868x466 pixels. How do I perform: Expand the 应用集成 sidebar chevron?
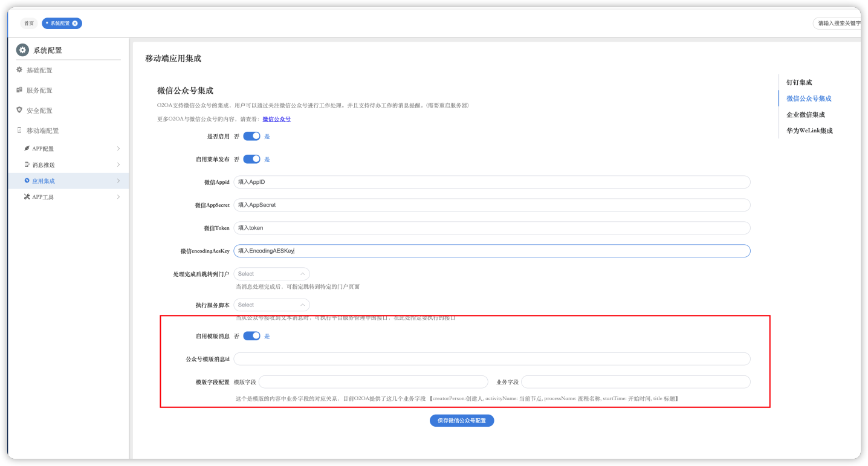tap(118, 181)
